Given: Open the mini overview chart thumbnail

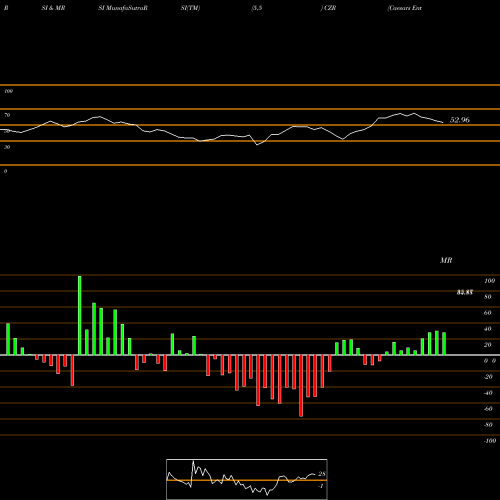Looking at the screenshot, I should point(247,479).
